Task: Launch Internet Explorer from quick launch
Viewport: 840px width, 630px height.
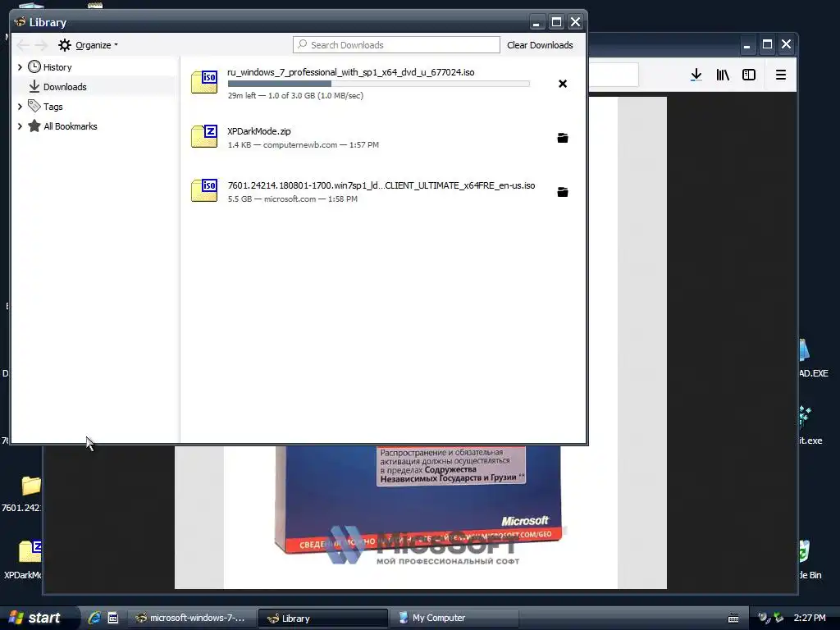Action: point(94,618)
